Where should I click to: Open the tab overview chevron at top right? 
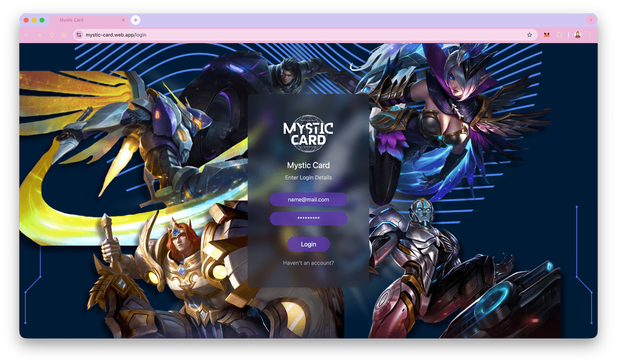click(x=590, y=20)
